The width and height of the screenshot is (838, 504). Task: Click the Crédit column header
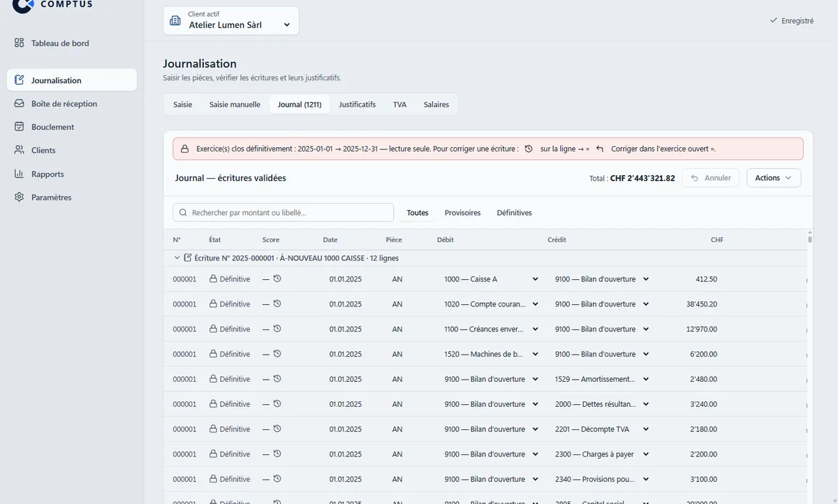[557, 239]
